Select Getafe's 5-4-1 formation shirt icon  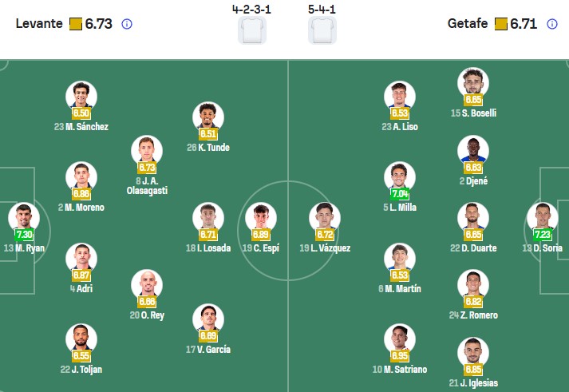[x=322, y=30]
